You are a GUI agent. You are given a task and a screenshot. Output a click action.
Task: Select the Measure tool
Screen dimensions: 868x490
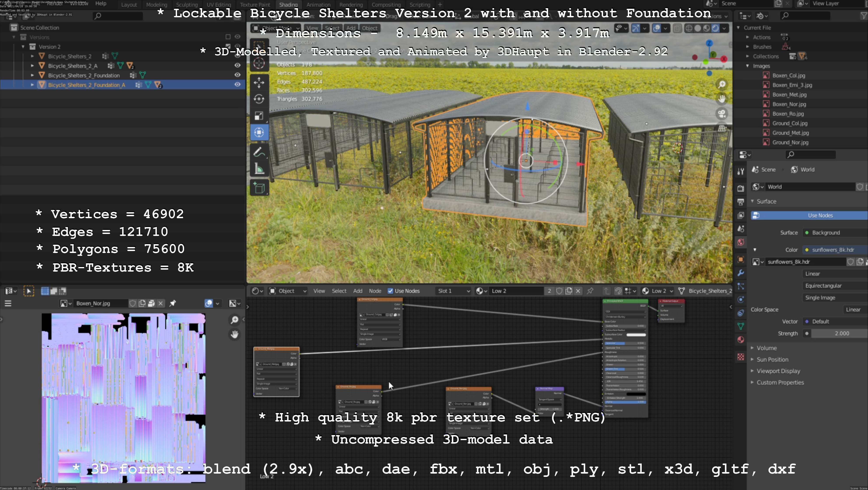259,169
